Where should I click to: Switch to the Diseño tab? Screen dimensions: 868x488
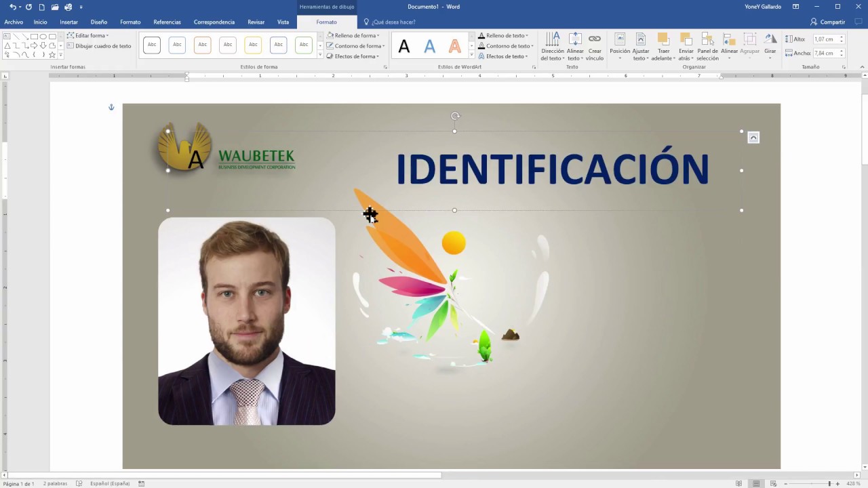coord(99,22)
